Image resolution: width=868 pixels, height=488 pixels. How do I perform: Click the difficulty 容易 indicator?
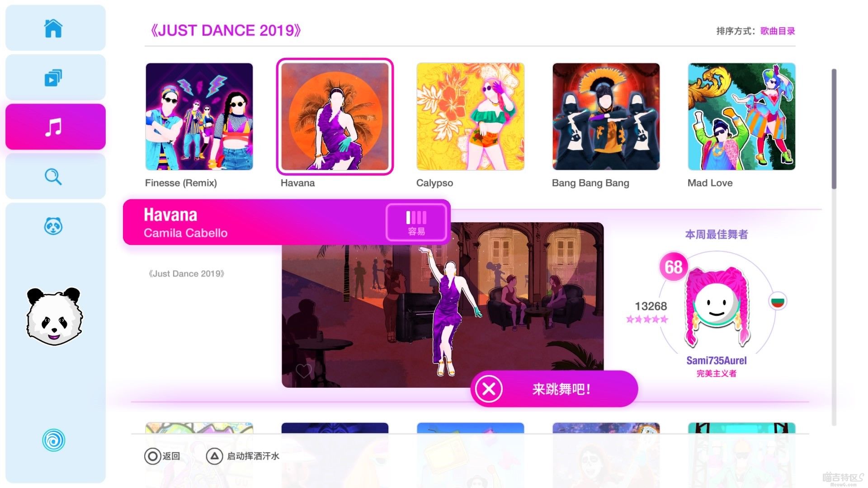416,222
